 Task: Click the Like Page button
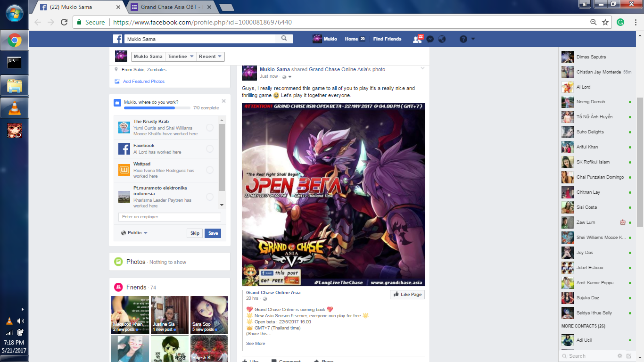407,295
